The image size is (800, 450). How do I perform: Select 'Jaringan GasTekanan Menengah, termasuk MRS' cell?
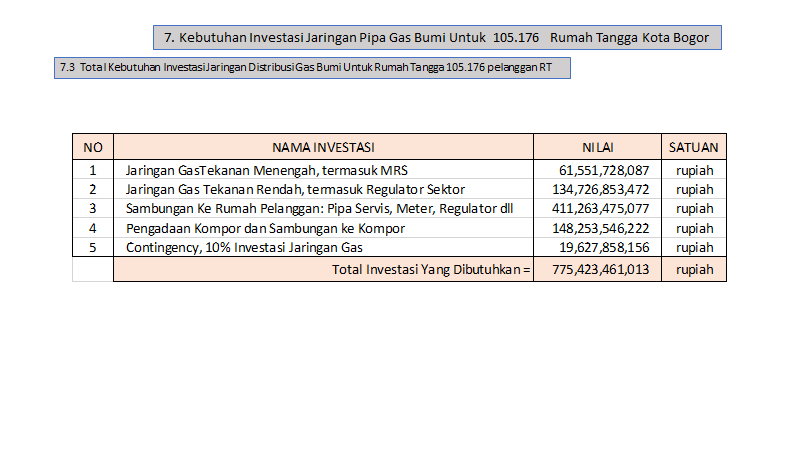[x=323, y=170]
